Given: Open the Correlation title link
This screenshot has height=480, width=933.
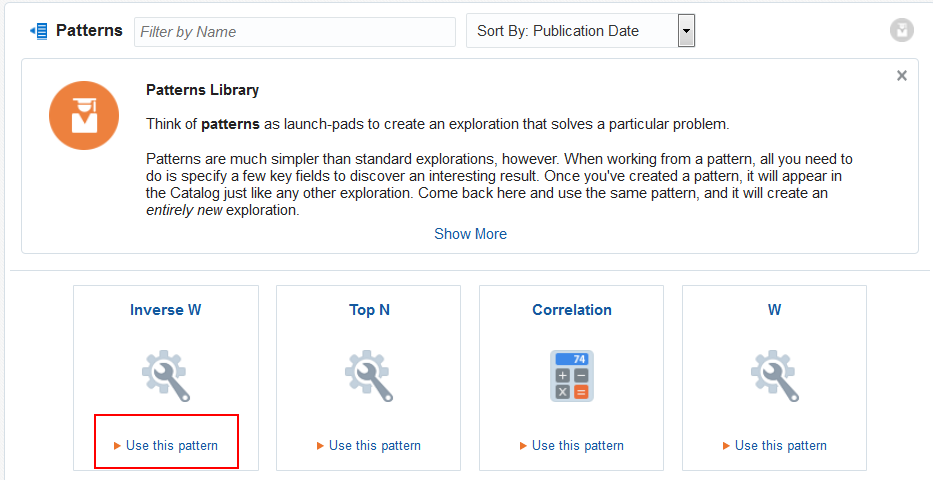Looking at the screenshot, I should click(x=572, y=310).
